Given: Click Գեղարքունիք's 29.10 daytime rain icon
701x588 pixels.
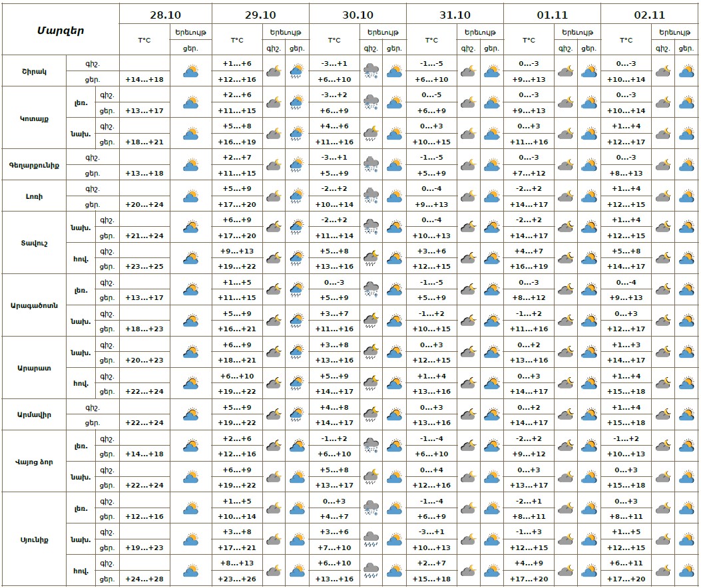Looking at the screenshot, I should pyautogui.click(x=297, y=165).
